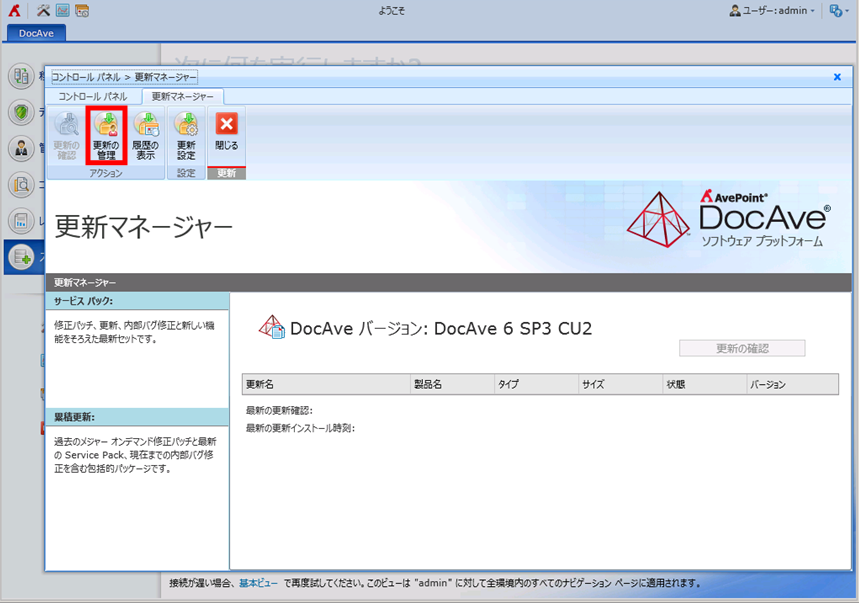
Task: Follow the 基本ビュー link at bottom
Action: [258, 583]
